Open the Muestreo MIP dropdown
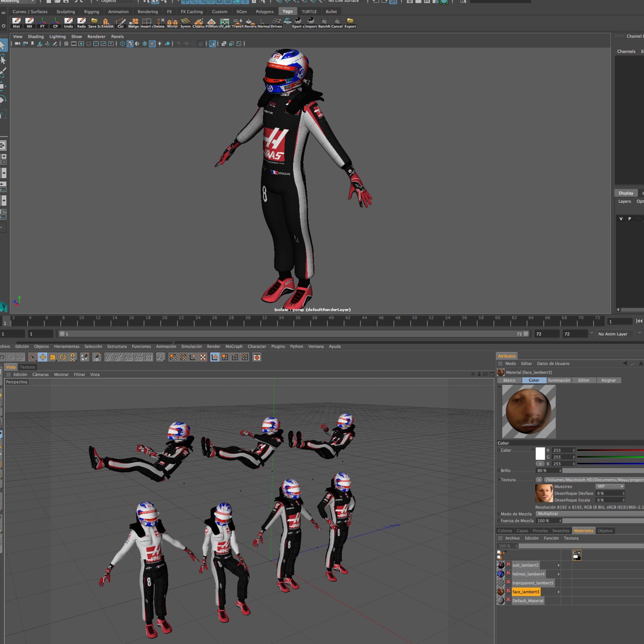 (x=610, y=486)
